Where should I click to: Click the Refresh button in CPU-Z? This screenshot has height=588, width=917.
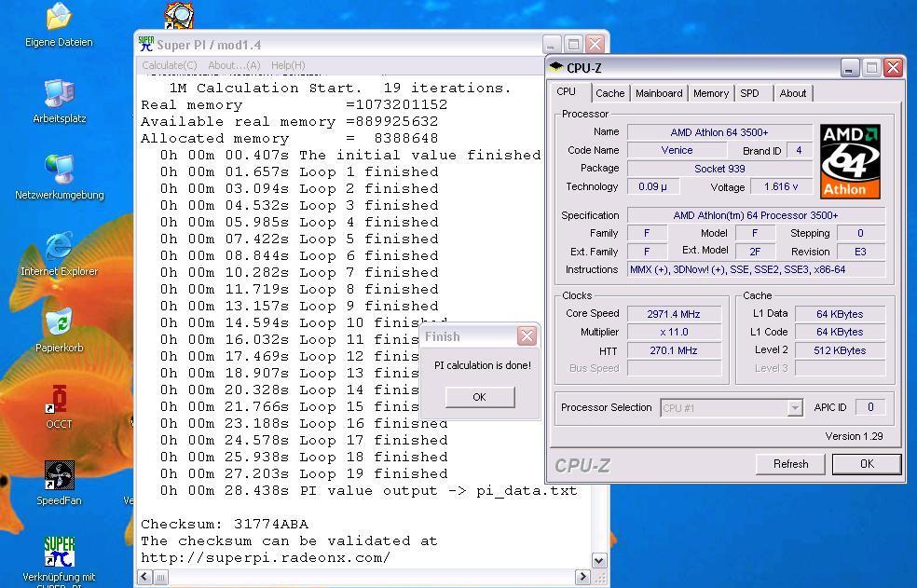[790, 464]
